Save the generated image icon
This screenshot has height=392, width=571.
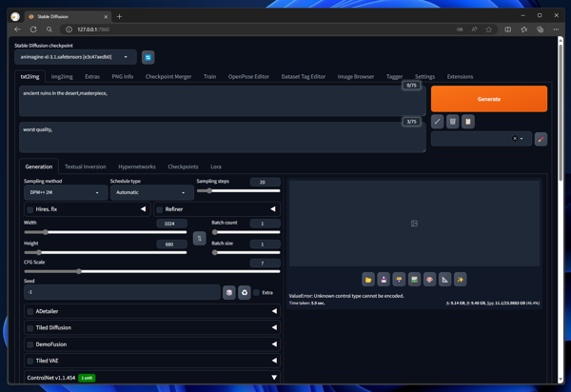point(384,280)
